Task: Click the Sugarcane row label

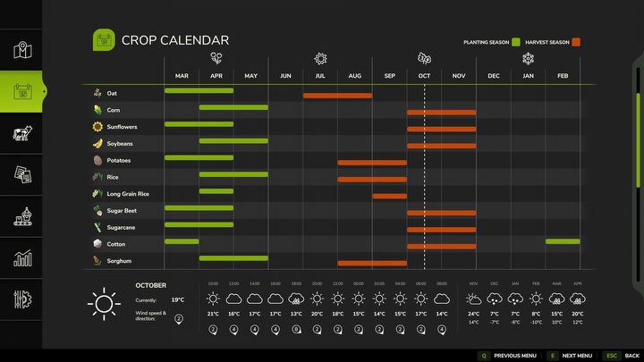Action: point(121,227)
